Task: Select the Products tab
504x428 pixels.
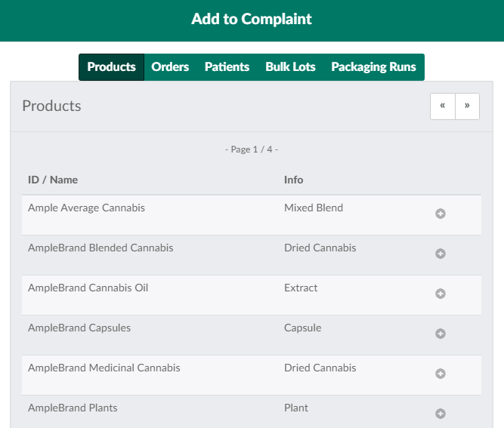Action: coord(111,67)
